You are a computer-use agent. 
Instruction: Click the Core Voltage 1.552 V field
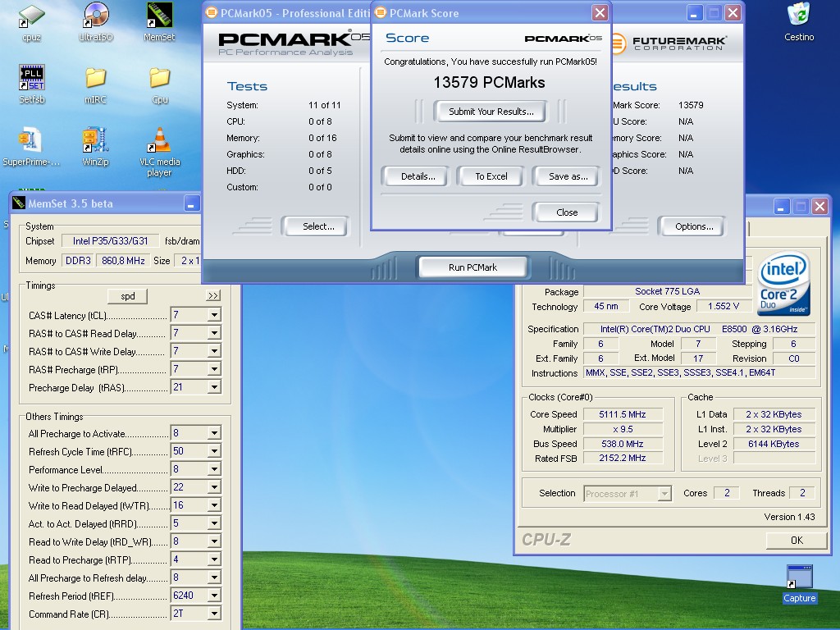click(x=723, y=307)
